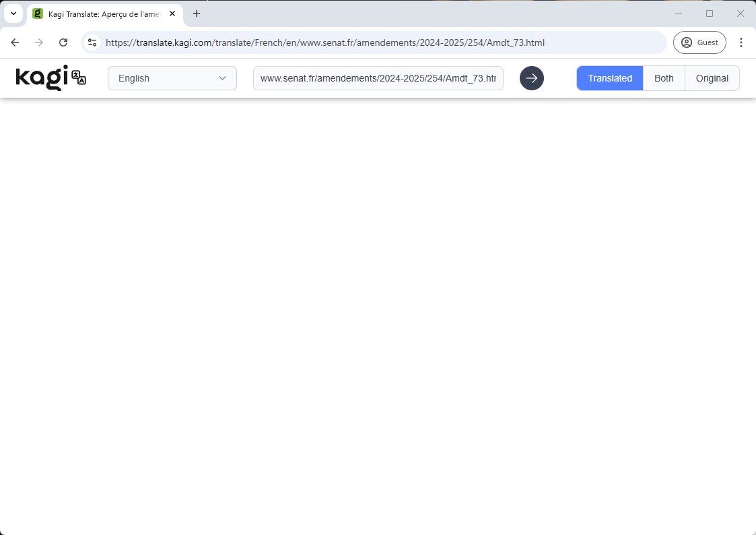Viewport: 756px width, 535px height.
Task: Open a new browser tab
Action: point(197,13)
